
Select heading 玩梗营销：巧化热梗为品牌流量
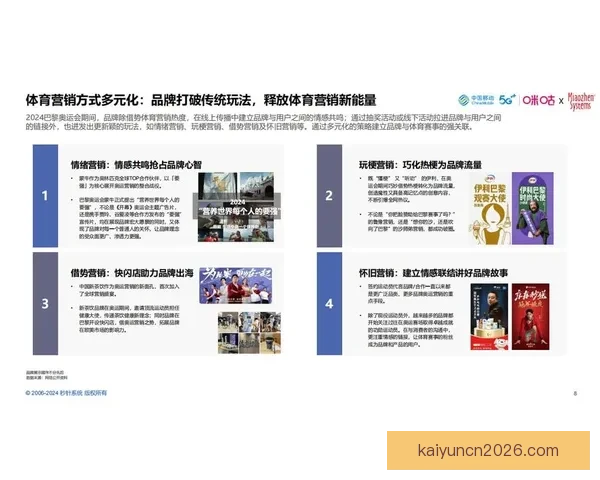click(x=420, y=165)
